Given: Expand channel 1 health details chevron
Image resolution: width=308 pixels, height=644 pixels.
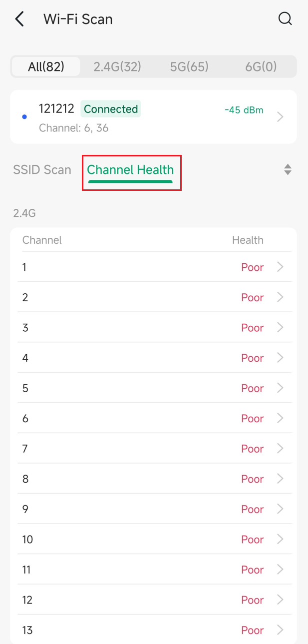Looking at the screenshot, I should click(x=281, y=267).
